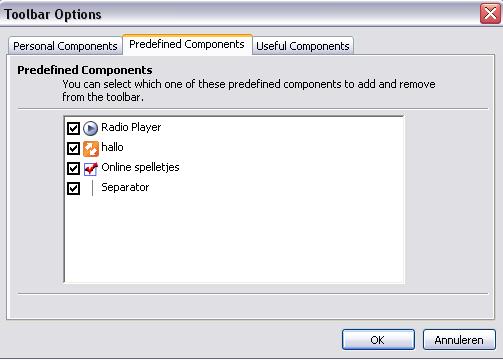The width and height of the screenshot is (503, 360).
Task: Toggle the Online spelletjes checkbox
Action: pos(73,168)
